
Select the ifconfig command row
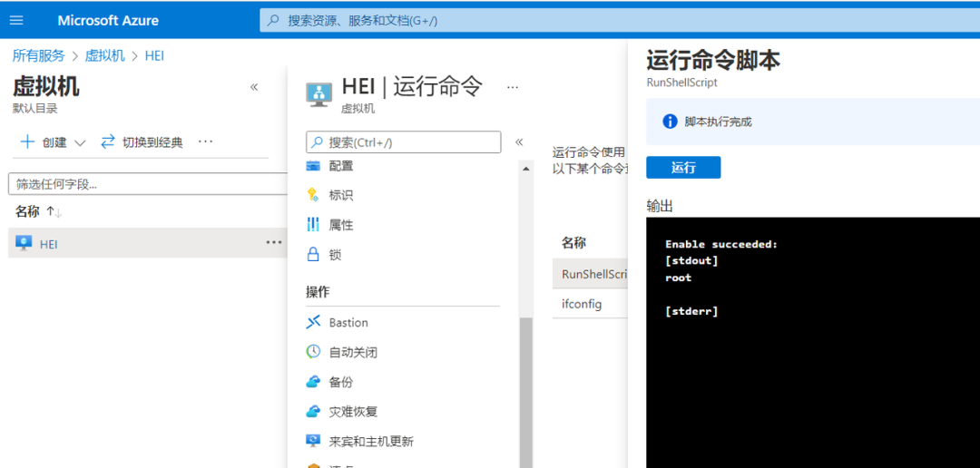click(x=590, y=304)
